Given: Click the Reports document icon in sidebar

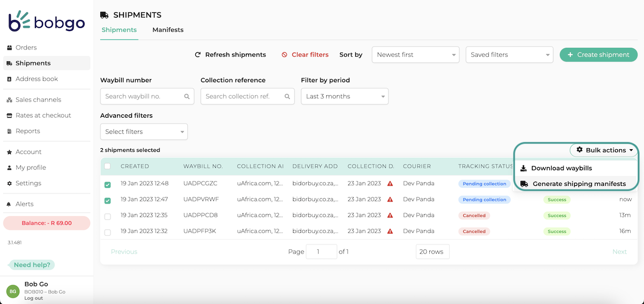Looking at the screenshot, I should pos(10,131).
